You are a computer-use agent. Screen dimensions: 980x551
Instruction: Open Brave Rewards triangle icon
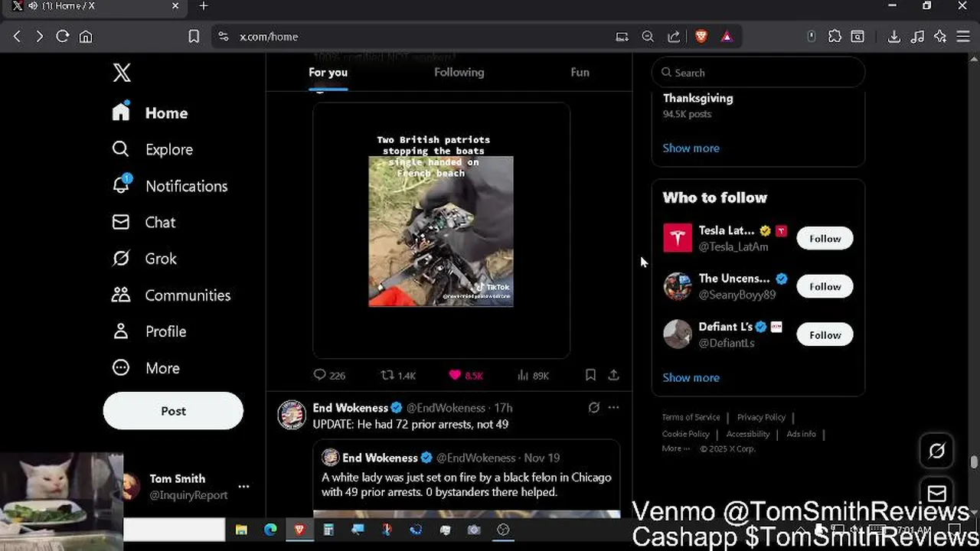pos(727,36)
